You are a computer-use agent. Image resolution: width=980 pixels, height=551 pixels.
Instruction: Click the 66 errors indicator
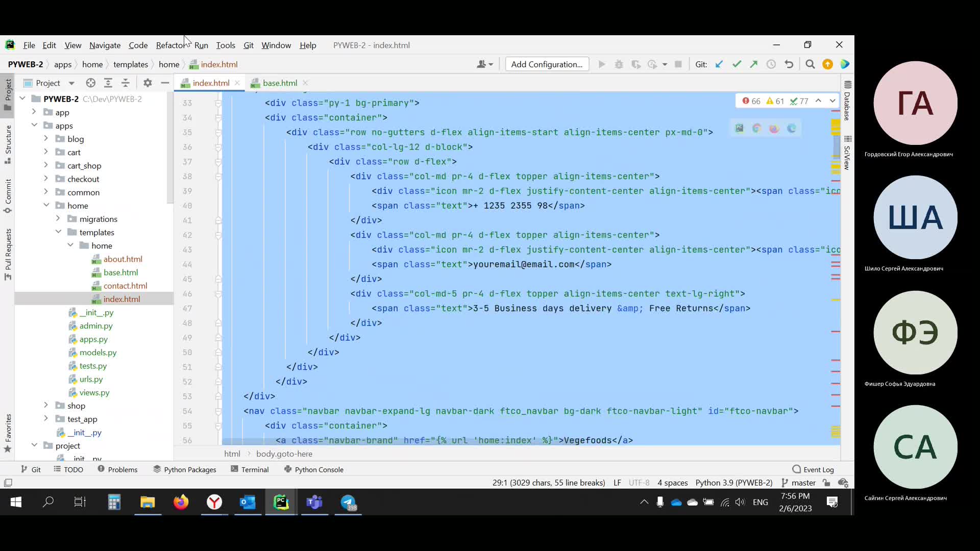pyautogui.click(x=751, y=101)
